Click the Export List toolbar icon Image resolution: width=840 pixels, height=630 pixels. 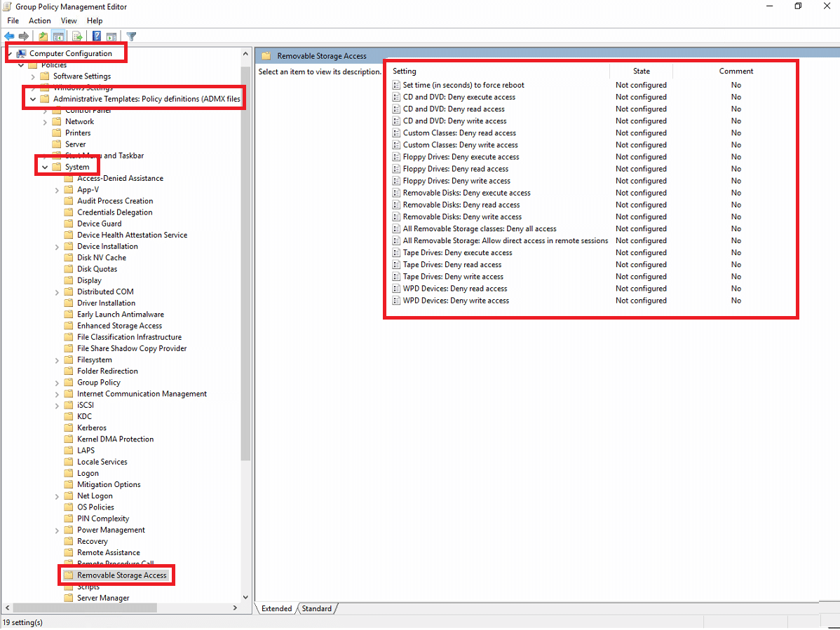(x=78, y=36)
